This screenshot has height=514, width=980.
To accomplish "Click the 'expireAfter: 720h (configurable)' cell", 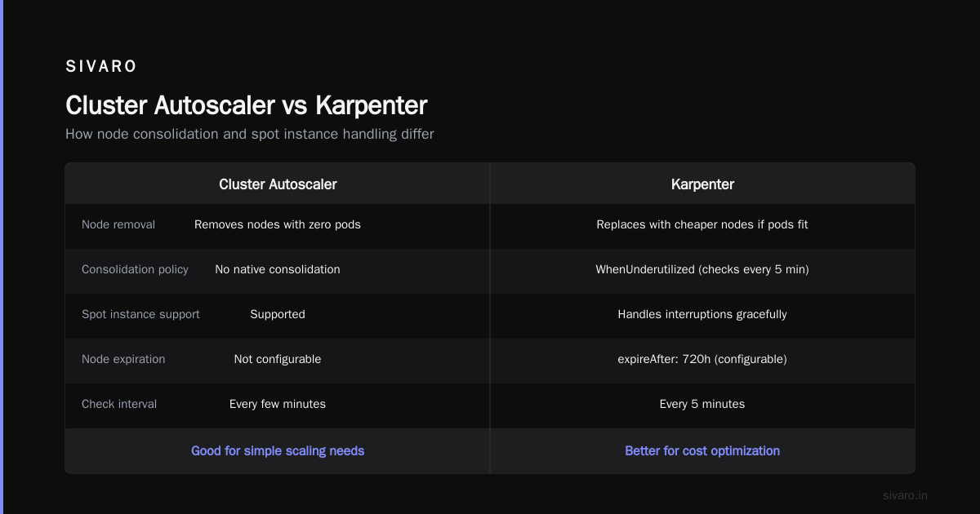I will (x=702, y=359).
